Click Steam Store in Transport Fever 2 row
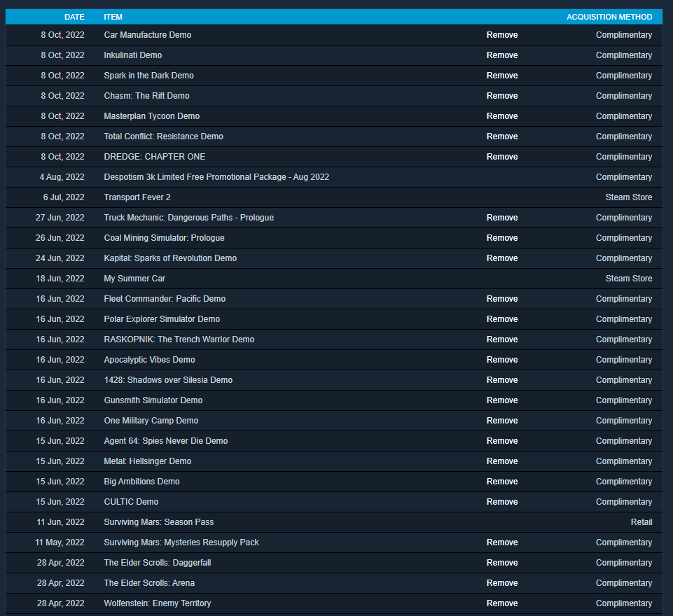 pyautogui.click(x=629, y=197)
